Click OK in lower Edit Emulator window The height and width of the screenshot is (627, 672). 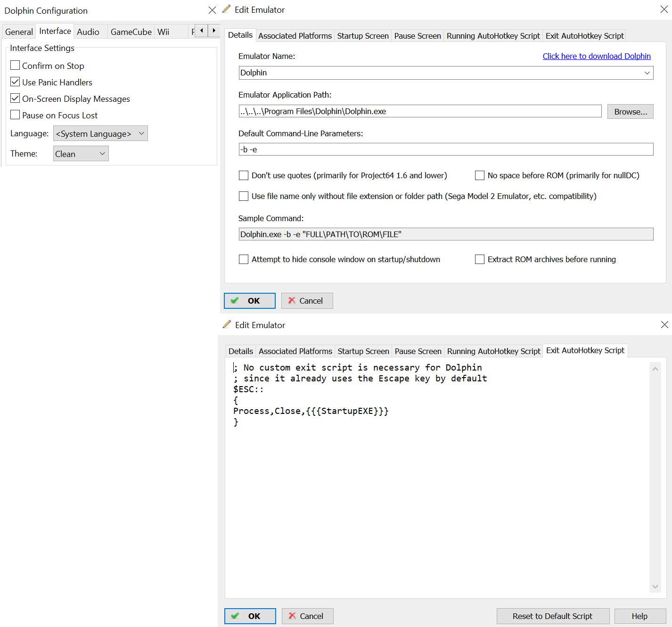click(x=250, y=616)
